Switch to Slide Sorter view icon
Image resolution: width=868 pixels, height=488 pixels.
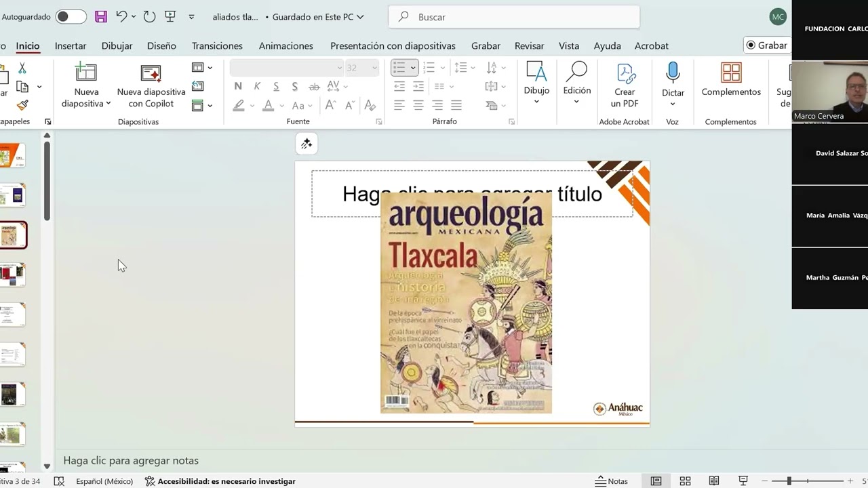[685, 481]
